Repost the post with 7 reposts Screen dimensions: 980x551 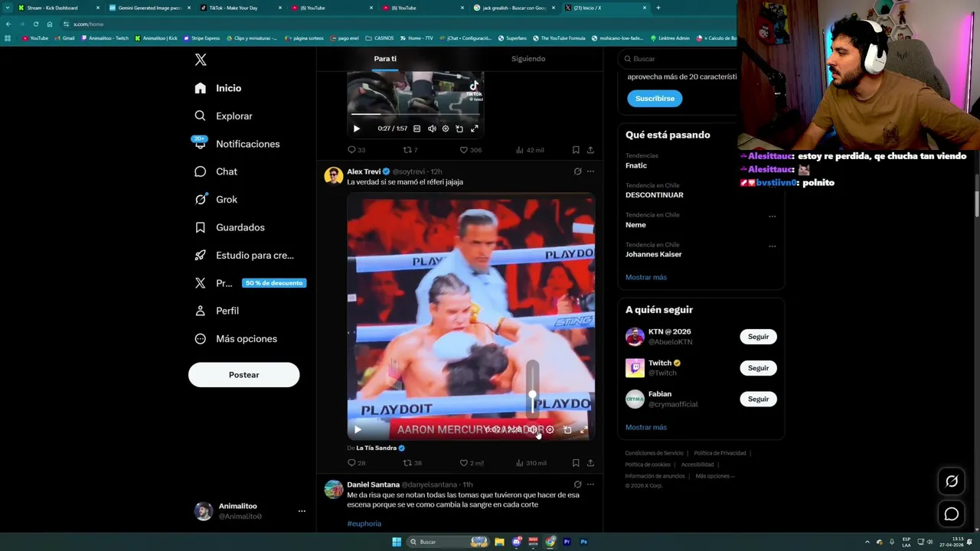(x=410, y=150)
